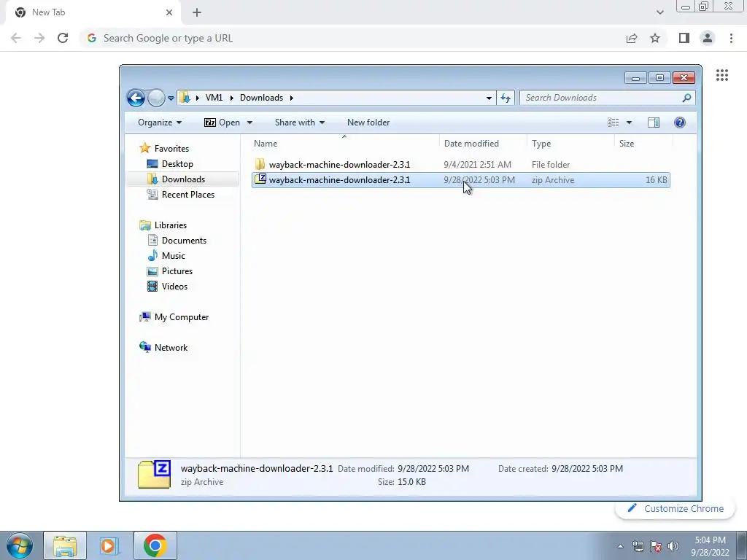Sort by Date modified column header
The width and height of the screenshot is (747, 560).
coord(483,144)
